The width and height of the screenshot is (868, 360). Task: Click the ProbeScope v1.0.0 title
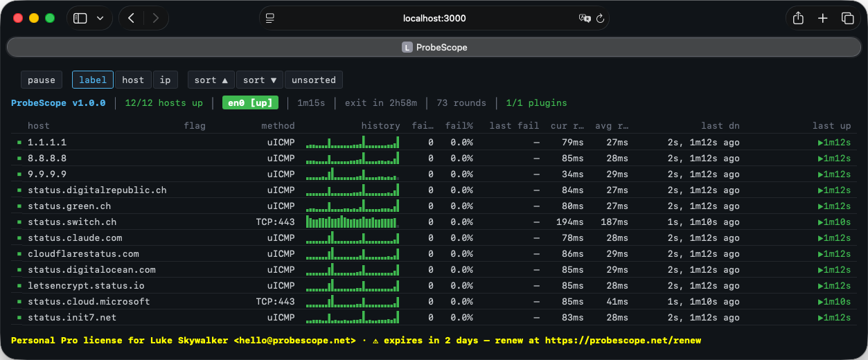coord(58,103)
